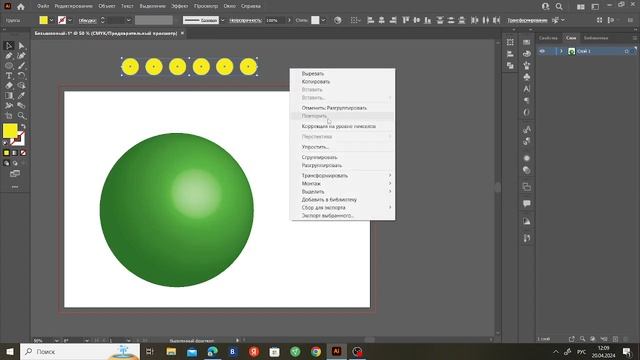The width and height of the screenshot is (640, 360).
Task: Expand Монтаж submenu arrow
Action: (x=390, y=184)
